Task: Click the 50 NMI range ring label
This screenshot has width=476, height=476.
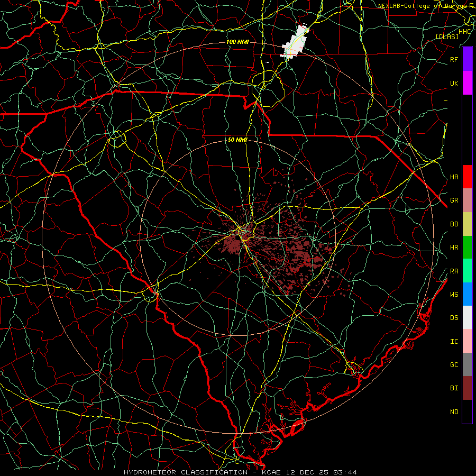Action: pyautogui.click(x=237, y=140)
